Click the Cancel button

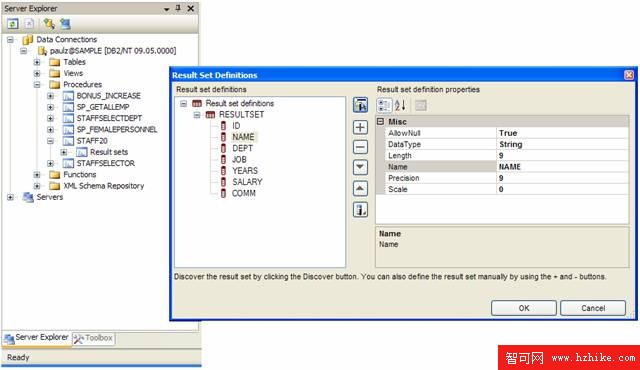coord(593,308)
